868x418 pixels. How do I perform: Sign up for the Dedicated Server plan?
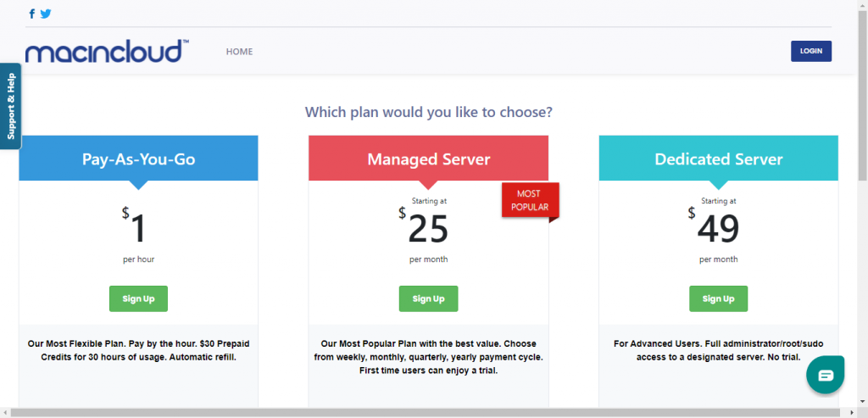click(718, 299)
